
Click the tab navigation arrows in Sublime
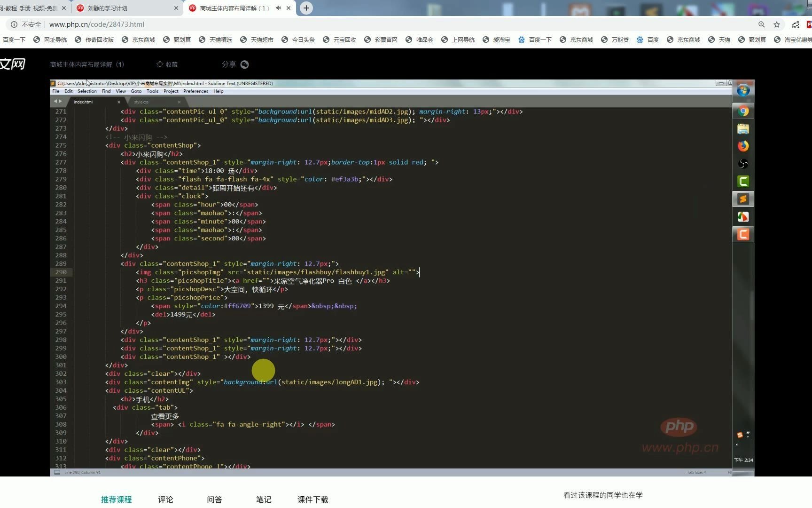[57, 102]
